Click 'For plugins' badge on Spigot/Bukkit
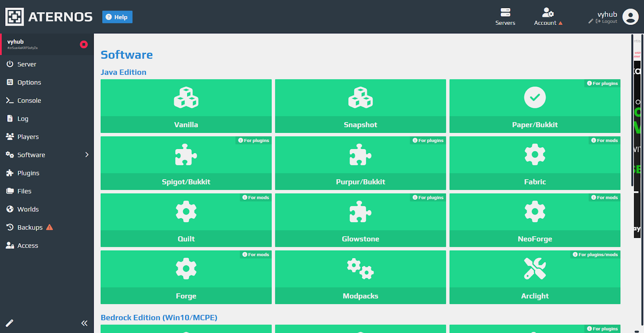This screenshot has height=333, width=644. [254, 141]
